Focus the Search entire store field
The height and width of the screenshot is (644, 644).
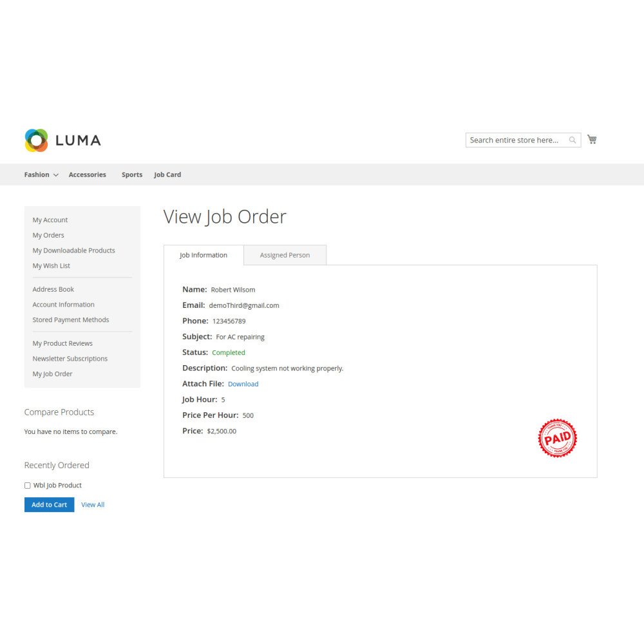(518, 140)
